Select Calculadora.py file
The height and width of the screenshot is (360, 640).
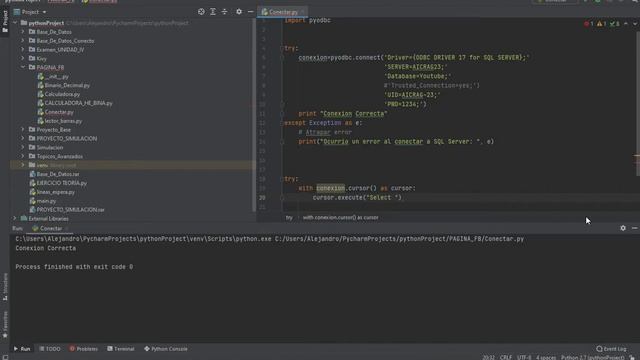[59, 94]
